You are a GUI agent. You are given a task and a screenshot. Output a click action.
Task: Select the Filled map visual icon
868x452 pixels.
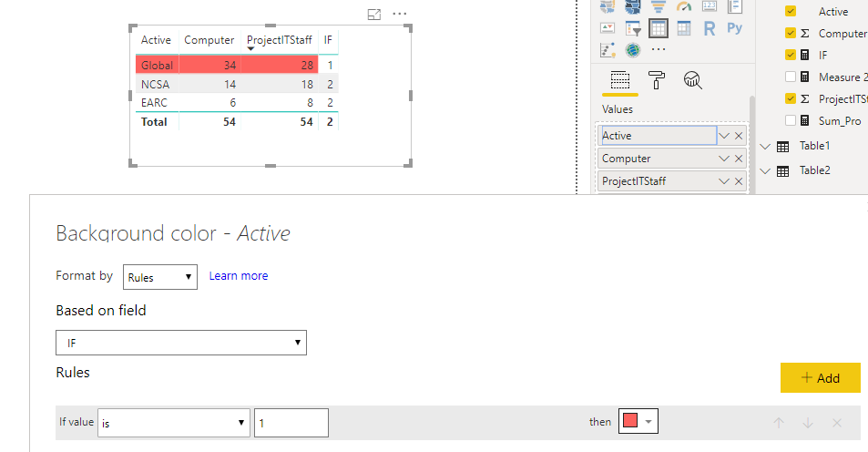click(x=633, y=6)
